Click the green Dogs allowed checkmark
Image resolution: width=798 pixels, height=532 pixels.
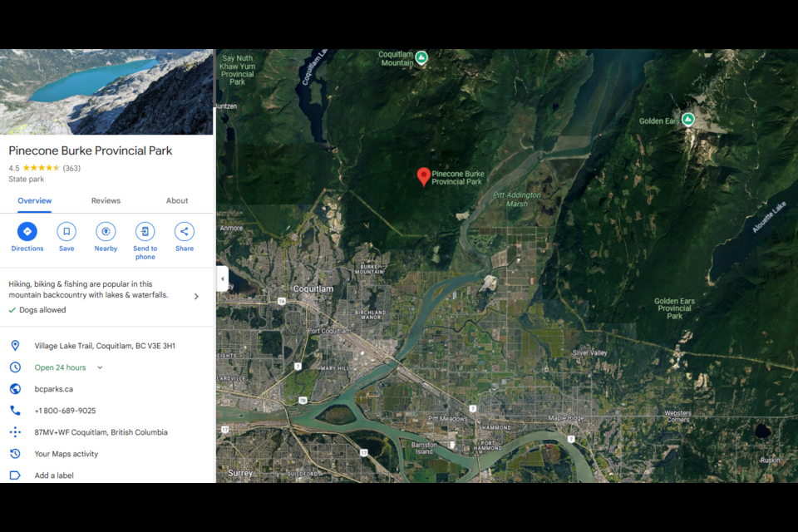pos(12,310)
